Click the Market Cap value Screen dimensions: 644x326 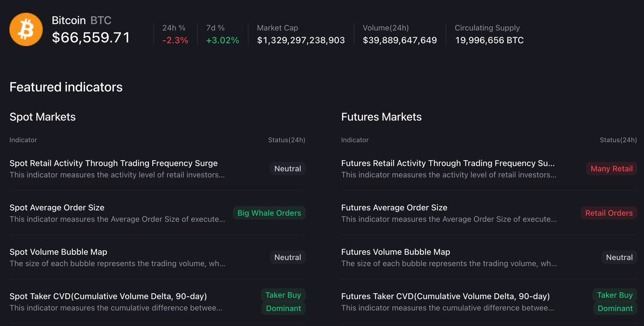point(301,40)
